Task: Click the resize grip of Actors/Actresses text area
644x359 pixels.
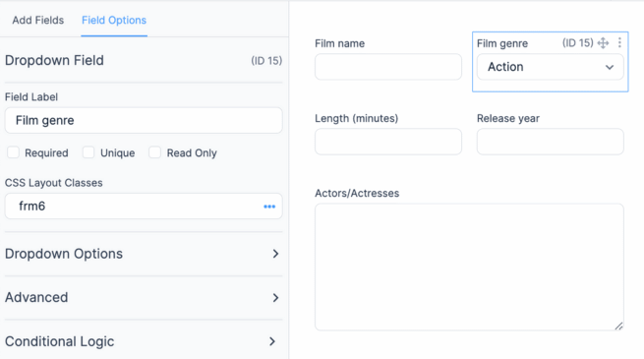Action: click(x=619, y=326)
